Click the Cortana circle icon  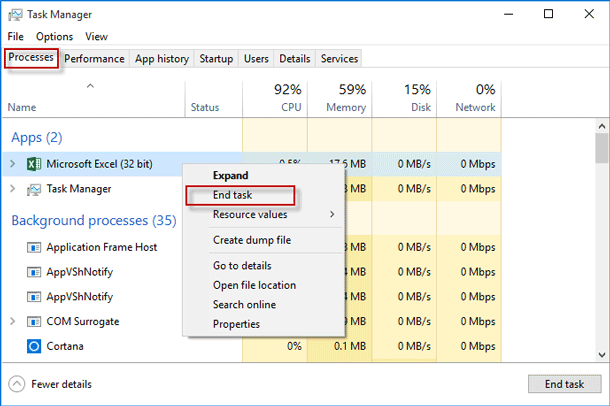[x=32, y=346]
